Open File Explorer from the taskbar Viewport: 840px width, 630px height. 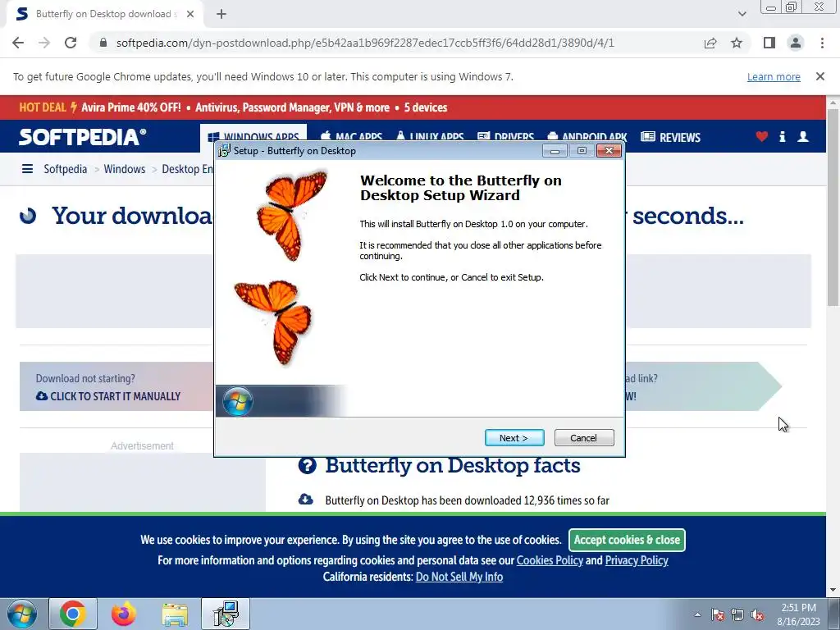click(x=175, y=614)
